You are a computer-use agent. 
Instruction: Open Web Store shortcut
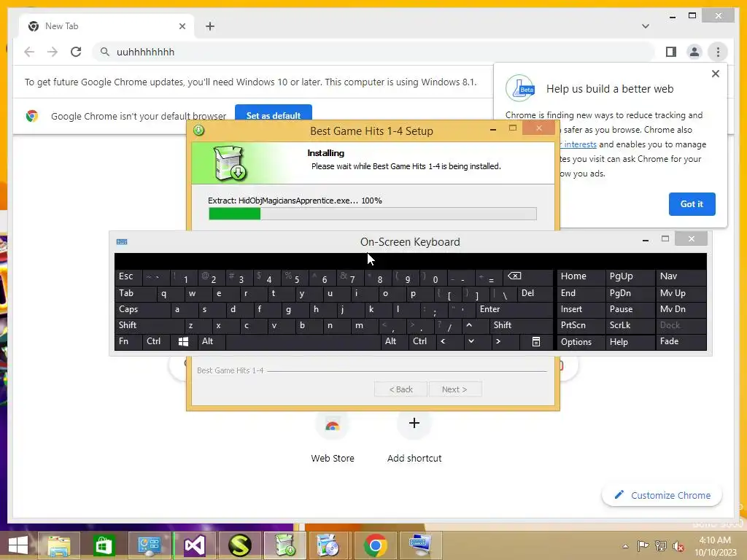(333, 436)
